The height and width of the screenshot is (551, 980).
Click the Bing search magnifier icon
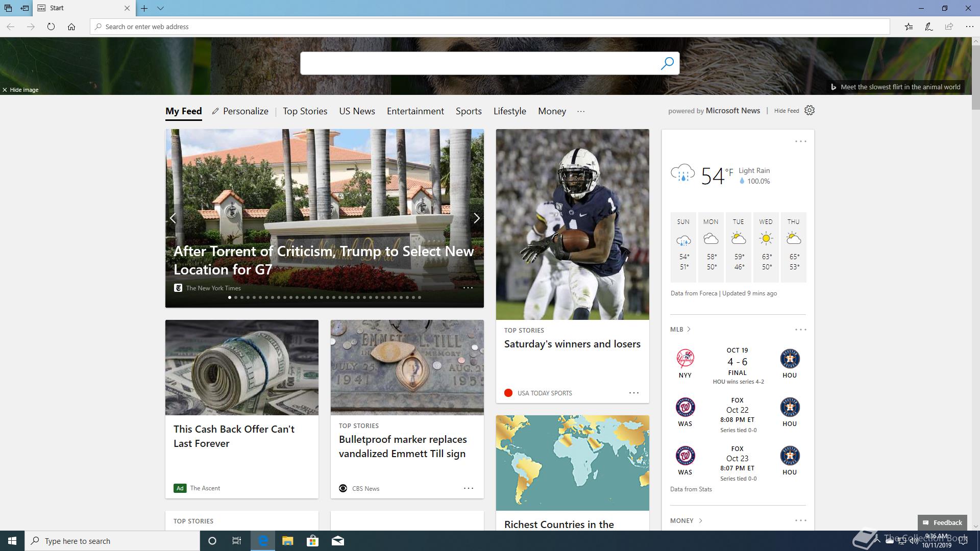point(667,63)
